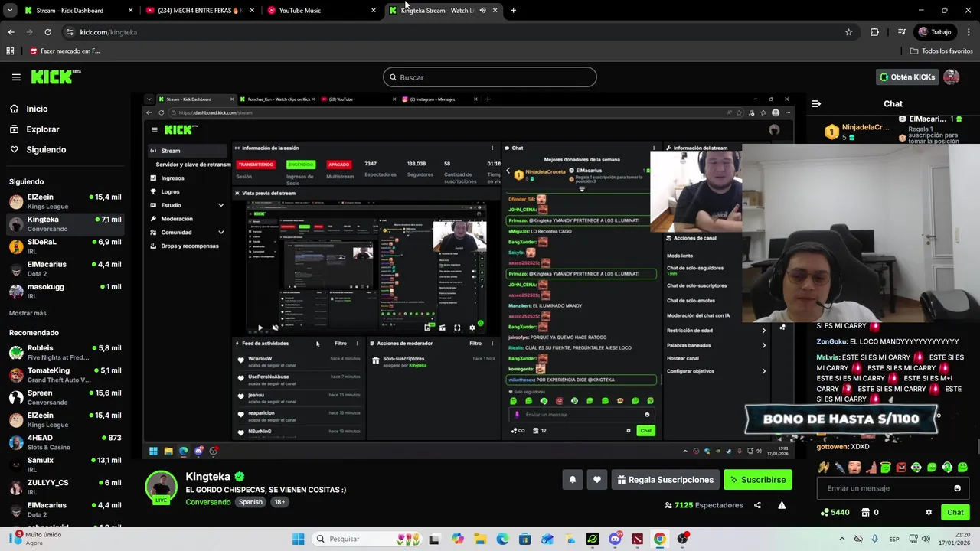Open Fazer mercado bookmark

64,51
